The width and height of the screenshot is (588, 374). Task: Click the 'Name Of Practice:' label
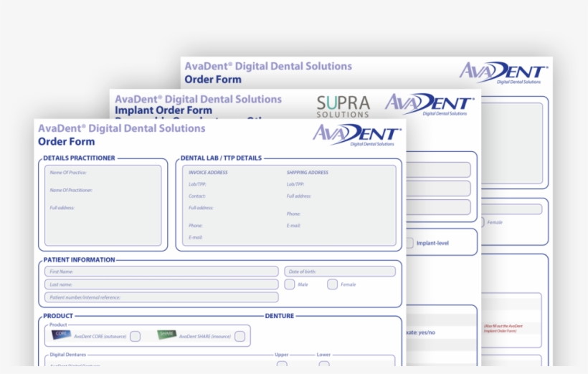(68, 173)
